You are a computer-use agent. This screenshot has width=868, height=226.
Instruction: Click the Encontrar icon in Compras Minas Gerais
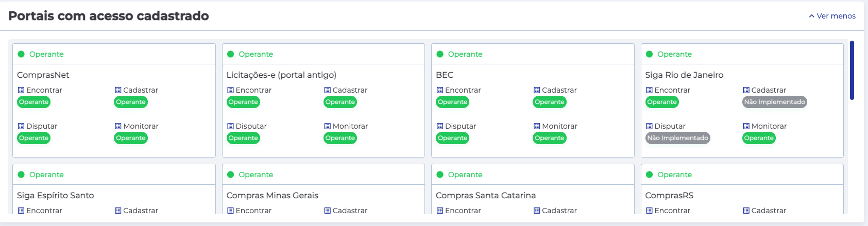230,211
